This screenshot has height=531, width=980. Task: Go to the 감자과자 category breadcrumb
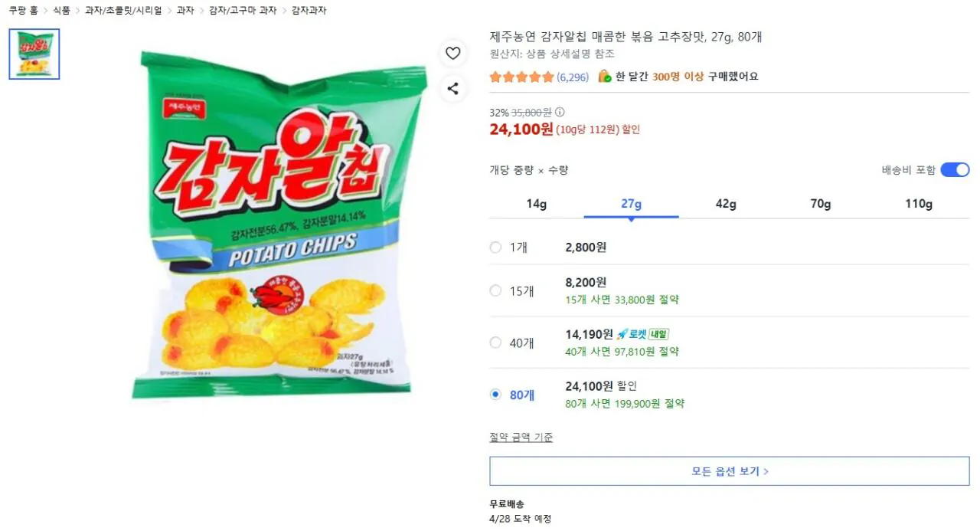[x=309, y=11]
